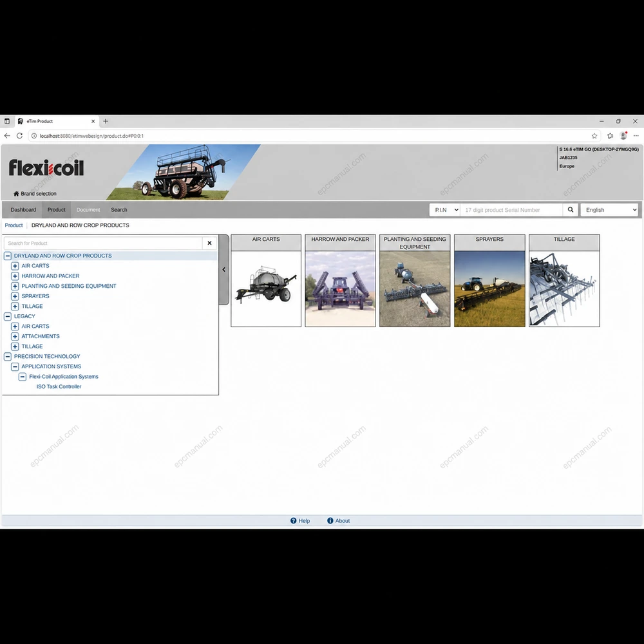This screenshot has width=644, height=644.
Task: Open About in the footer
Action: [x=339, y=521]
